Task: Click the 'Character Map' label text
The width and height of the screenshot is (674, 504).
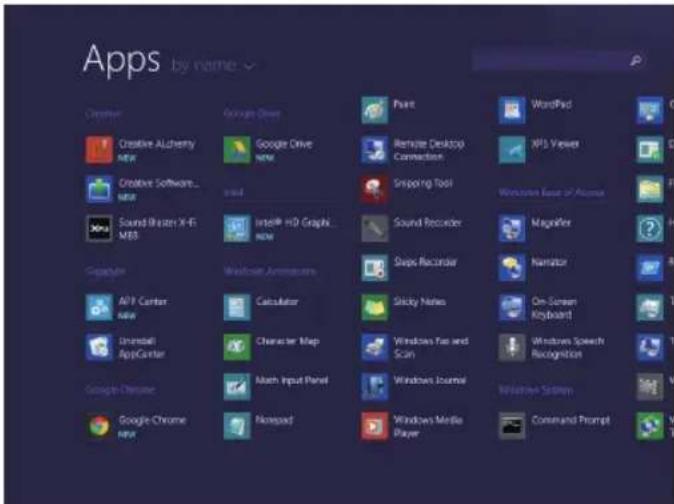Action: coord(288,341)
